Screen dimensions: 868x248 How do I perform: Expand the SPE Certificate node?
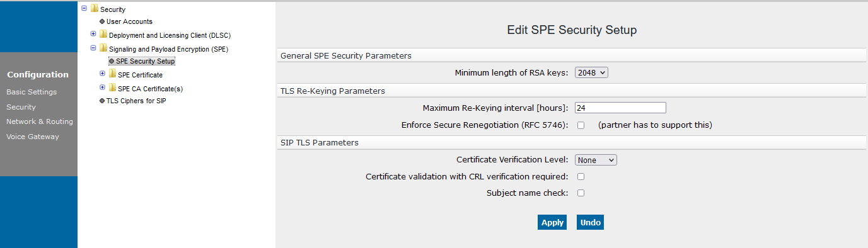tap(103, 74)
